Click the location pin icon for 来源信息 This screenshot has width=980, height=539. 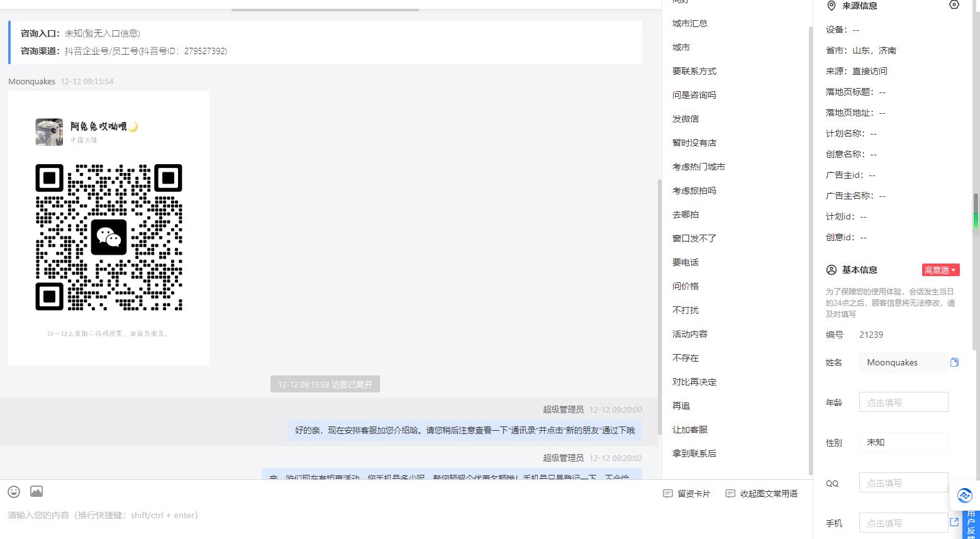click(831, 6)
